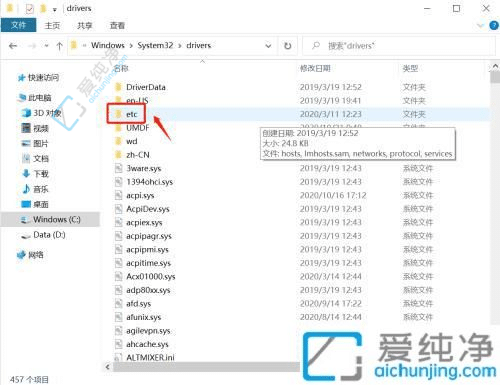
Task: Open the recent locations dropdown arrow
Action: coord(46,46)
